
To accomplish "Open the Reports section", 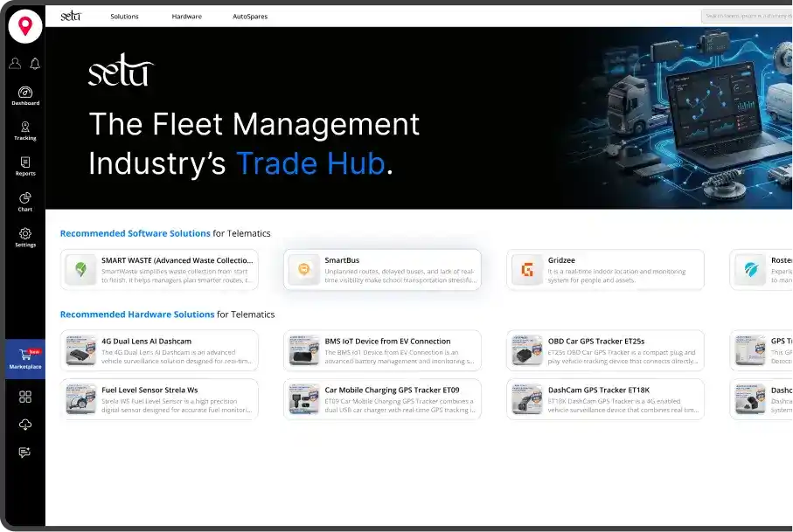I will tap(24, 166).
